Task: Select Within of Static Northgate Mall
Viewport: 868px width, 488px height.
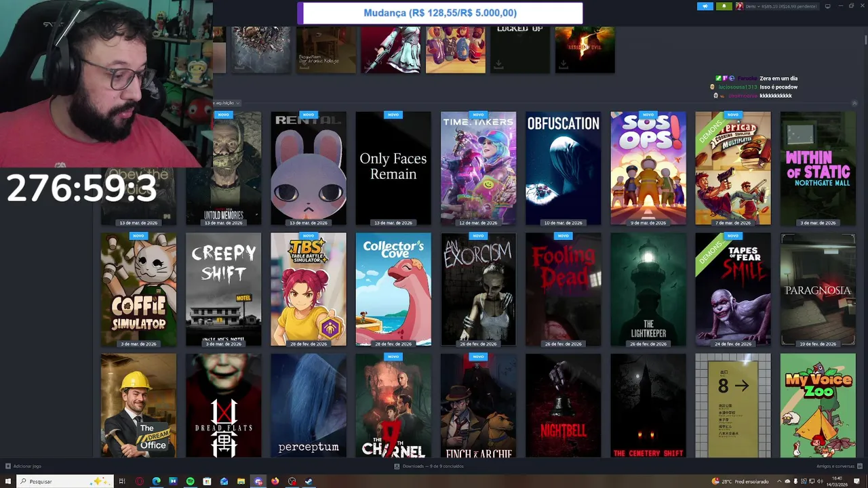Action: tap(818, 168)
